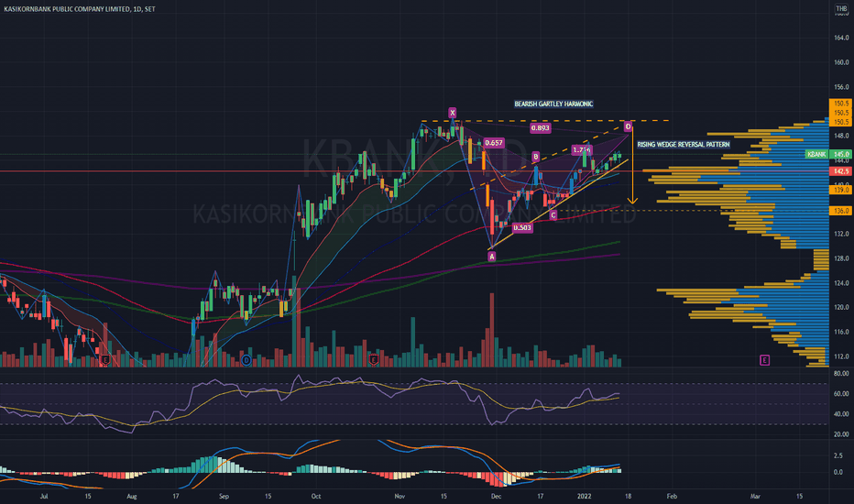The image size is (854, 504).
Task: Open the THB currency selector
Action: 841,8
